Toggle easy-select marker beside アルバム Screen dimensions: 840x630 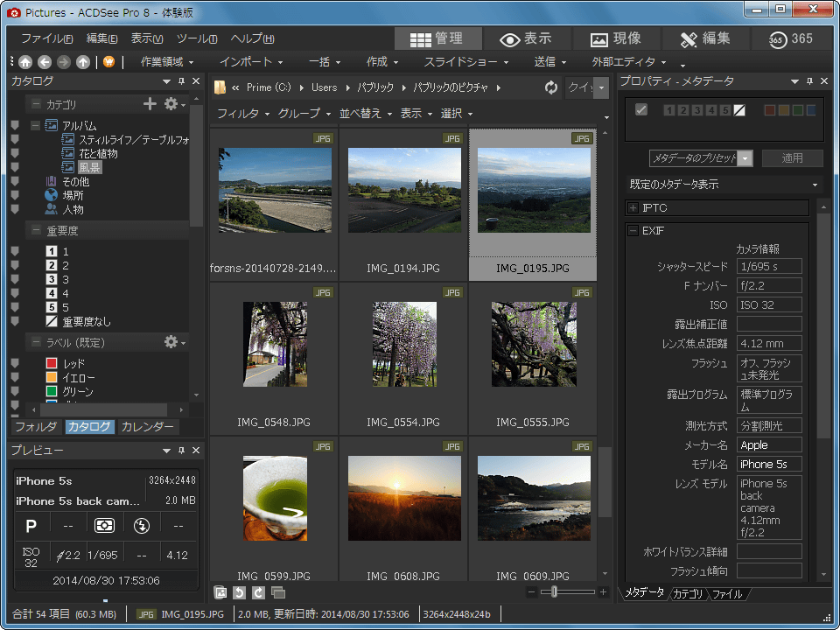click(x=15, y=125)
